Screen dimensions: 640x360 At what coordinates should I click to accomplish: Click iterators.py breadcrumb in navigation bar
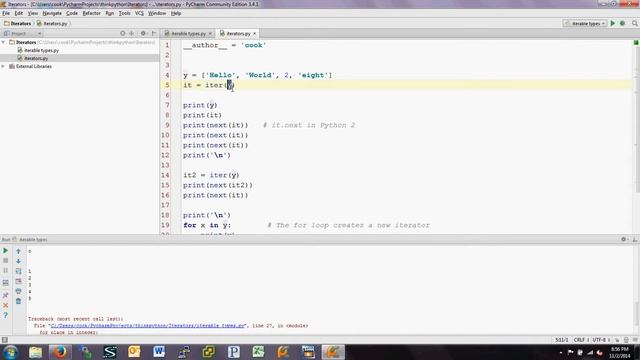point(52,23)
